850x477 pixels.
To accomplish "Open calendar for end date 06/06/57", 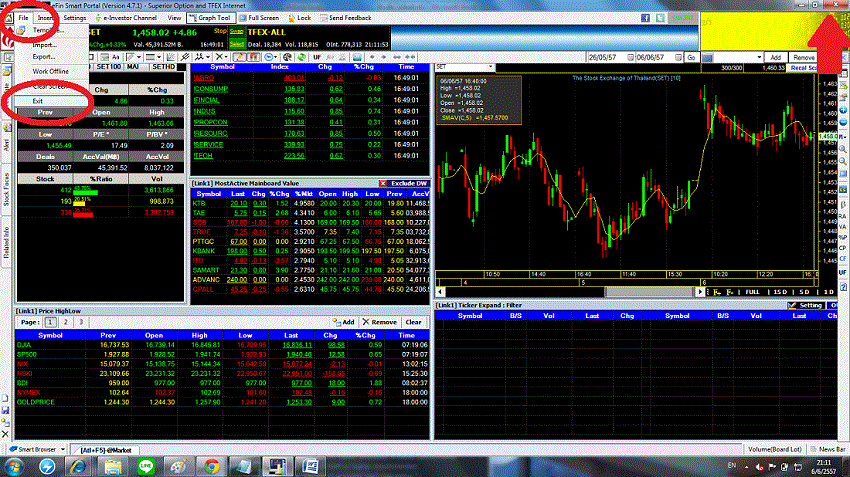I will [679, 57].
